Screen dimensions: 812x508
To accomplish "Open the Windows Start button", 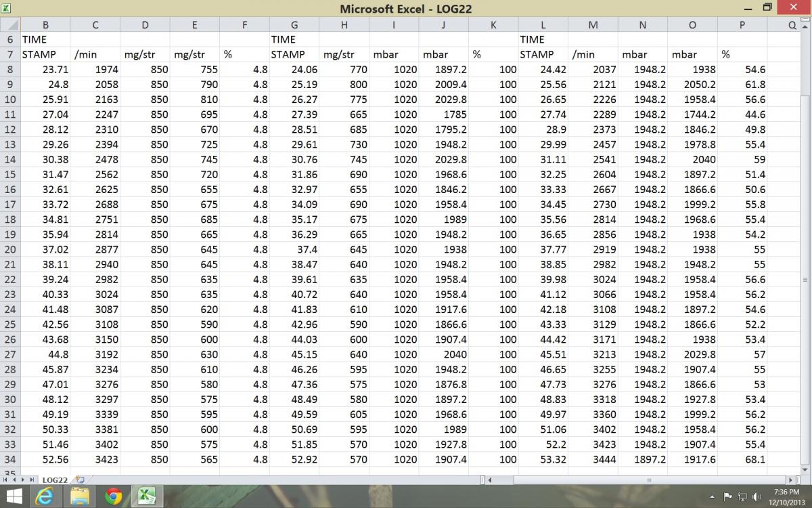I will pyautogui.click(x=14, y=496).
